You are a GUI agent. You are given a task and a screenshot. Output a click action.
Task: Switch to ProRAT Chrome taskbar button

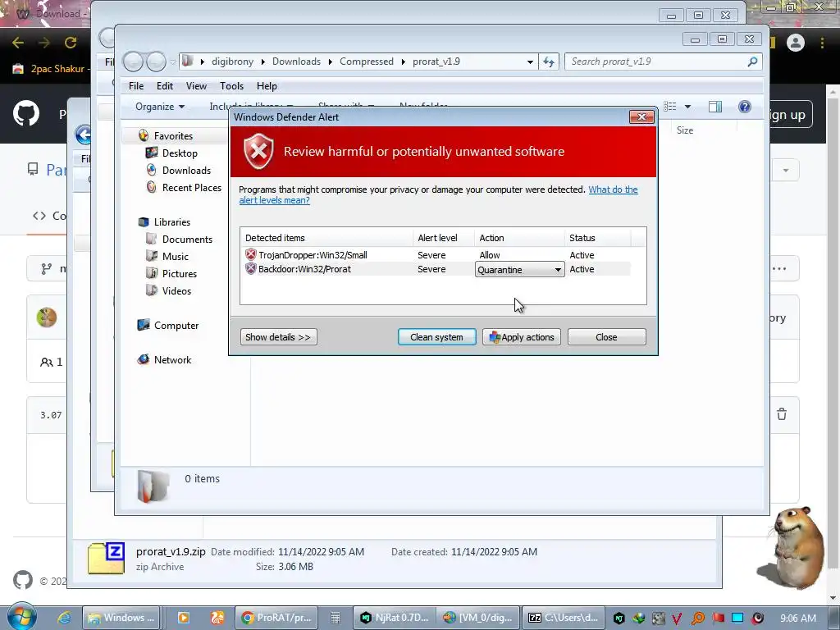[277, 618]
